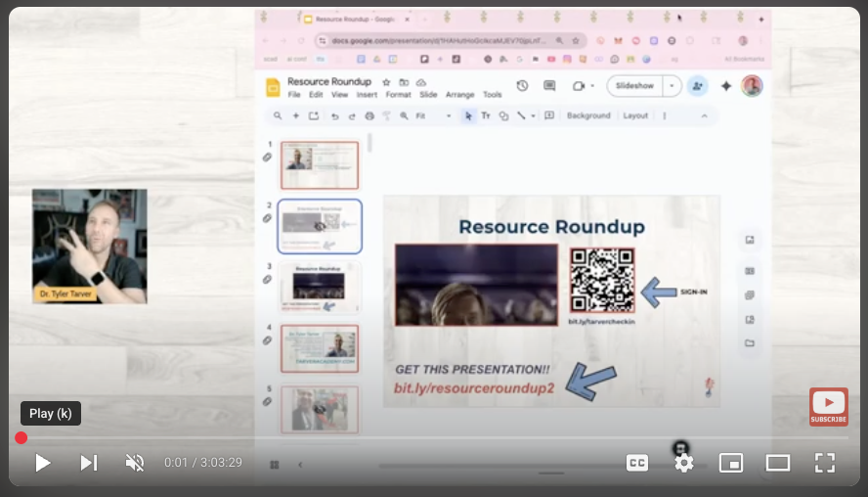This screenshot has width=868, height=497.
Task: Open the Google account avatar in Slides
Action: pyautogui.click(x=752, y=86)
